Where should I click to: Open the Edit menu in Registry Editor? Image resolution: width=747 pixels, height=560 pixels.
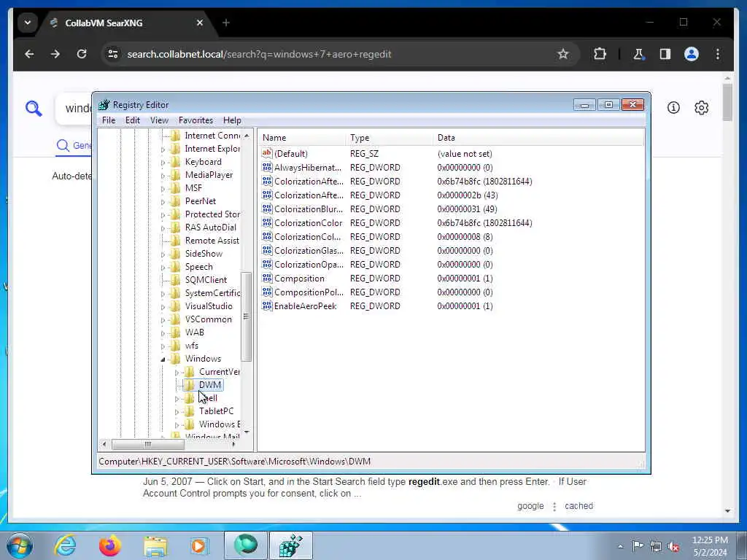[133, 120]
